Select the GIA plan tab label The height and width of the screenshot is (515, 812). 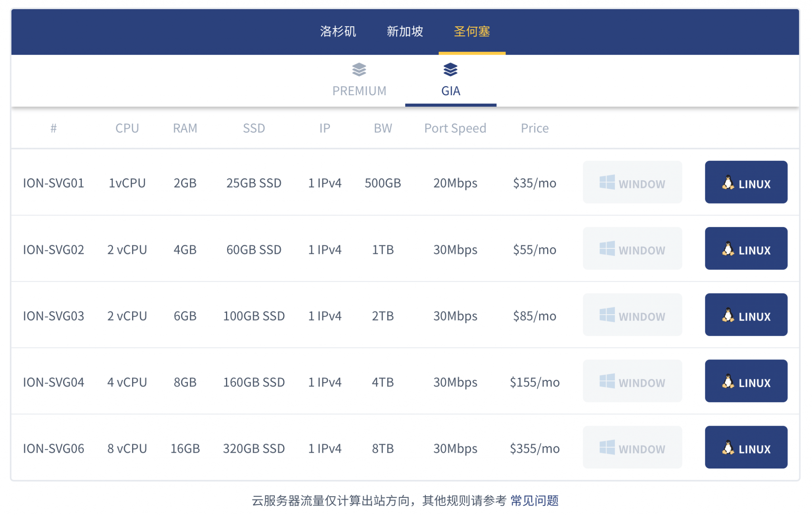click(451, 91)
